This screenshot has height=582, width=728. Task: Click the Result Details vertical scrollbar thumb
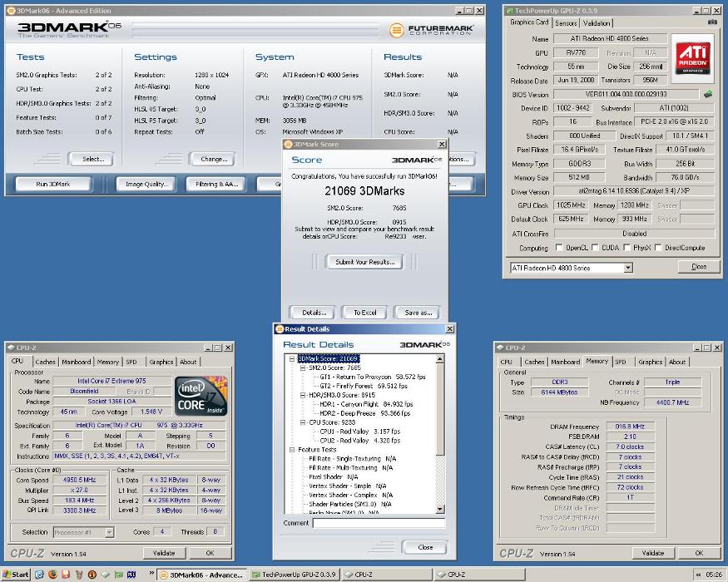pyautogui.click(x=441, y=408)
